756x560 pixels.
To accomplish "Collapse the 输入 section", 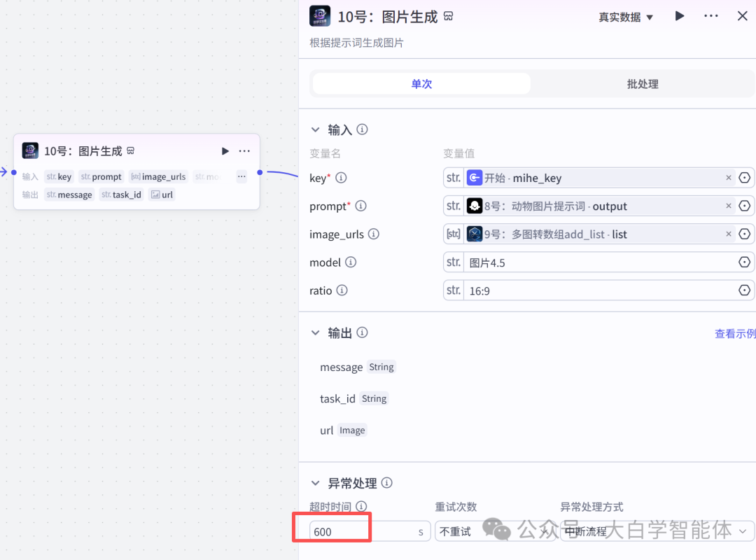I will coord(315,129).
